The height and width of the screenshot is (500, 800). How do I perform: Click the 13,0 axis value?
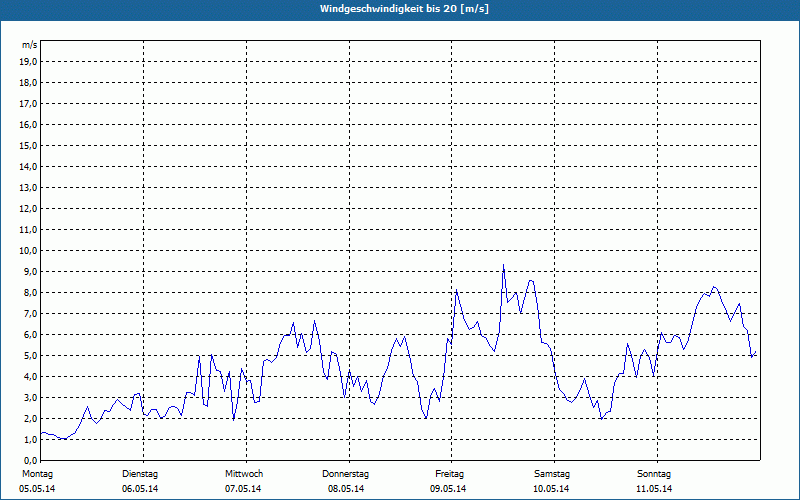click(29, 188)
